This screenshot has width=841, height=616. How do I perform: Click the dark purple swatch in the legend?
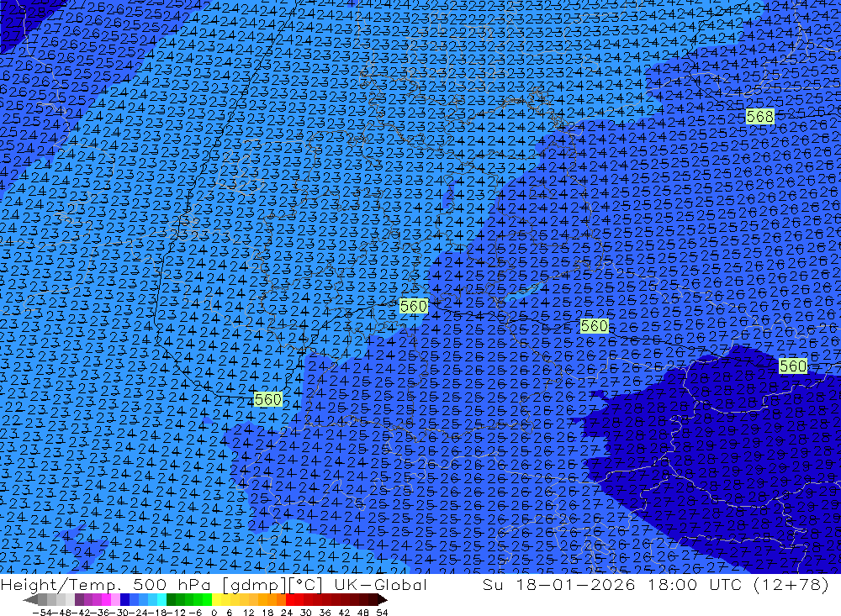click(x=79, y=599)
